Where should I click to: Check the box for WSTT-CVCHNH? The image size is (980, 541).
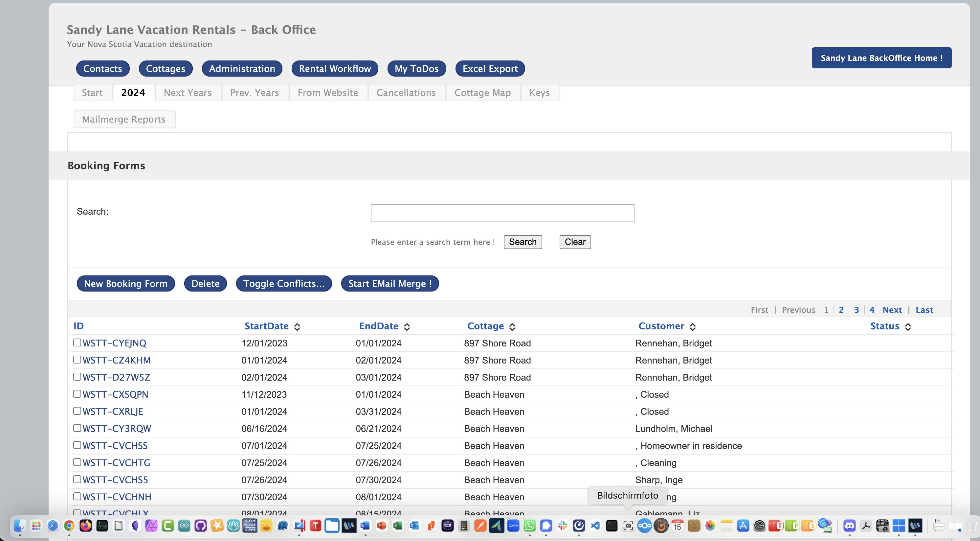click(77, 496)
